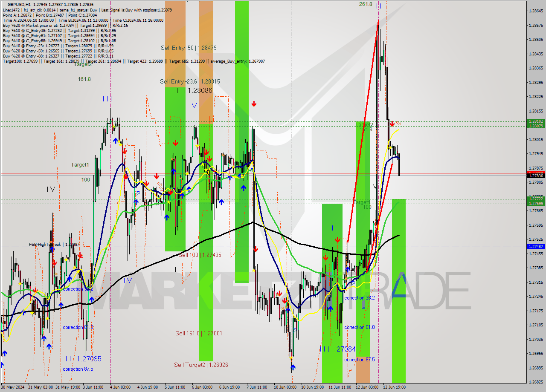Select the 'Sell Target2 | 1.26926' label
This screenshot has height=392, width=546.
(x=201, y=365)
